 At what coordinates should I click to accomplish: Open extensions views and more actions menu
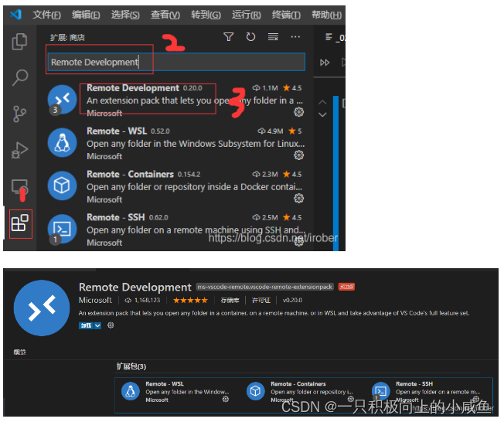(x=295, y=37)
